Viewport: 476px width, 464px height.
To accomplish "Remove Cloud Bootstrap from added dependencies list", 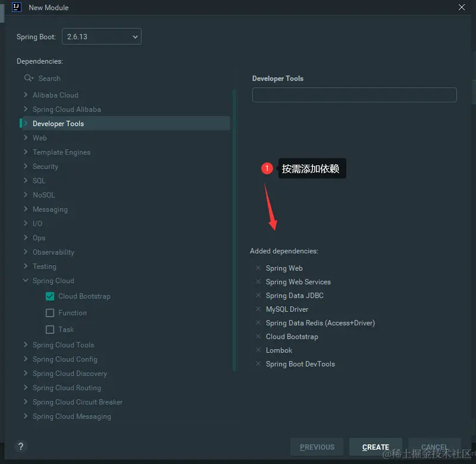I will [x=258, y=336].
